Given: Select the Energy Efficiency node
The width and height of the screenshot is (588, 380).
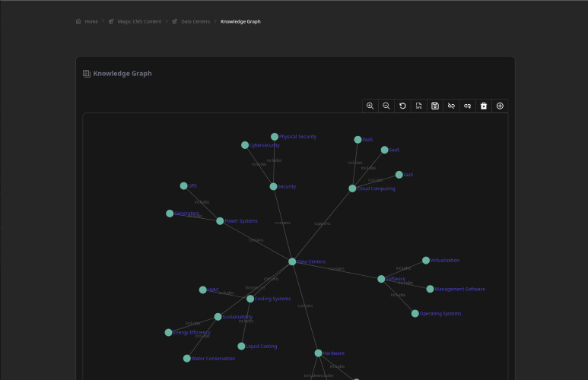Looking at the screenshot, I should click(168, 332).
